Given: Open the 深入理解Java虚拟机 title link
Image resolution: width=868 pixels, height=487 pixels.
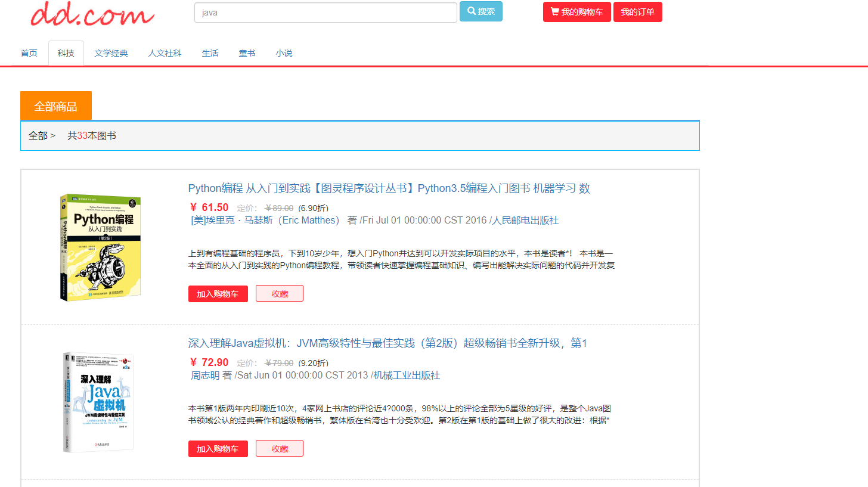Looking at the screenshot, I should click(388, 343).
